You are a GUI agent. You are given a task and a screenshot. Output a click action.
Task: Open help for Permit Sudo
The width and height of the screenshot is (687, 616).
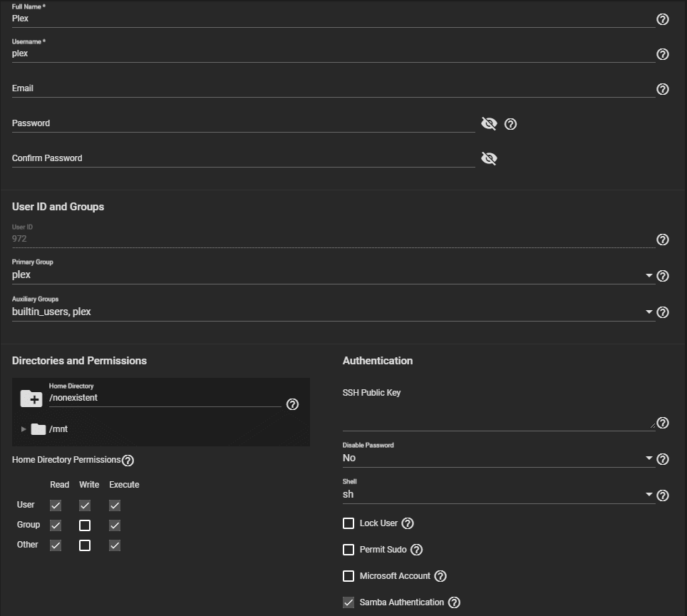[416, 550]
